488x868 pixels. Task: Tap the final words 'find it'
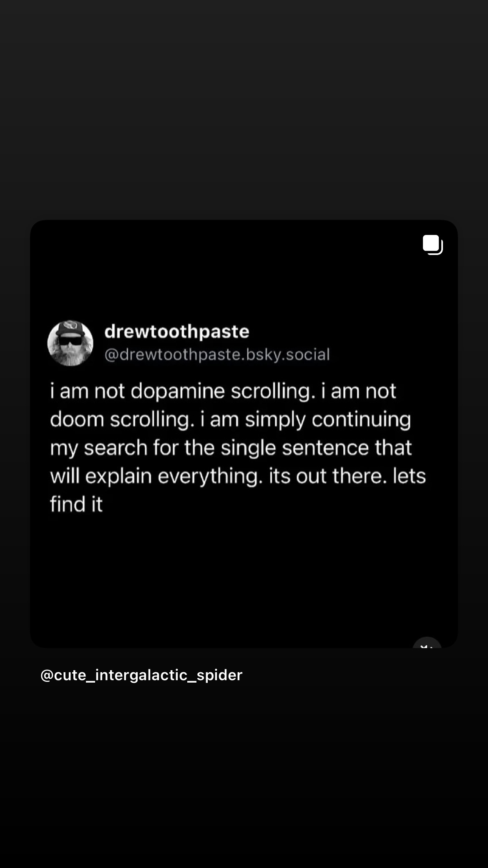76,504
